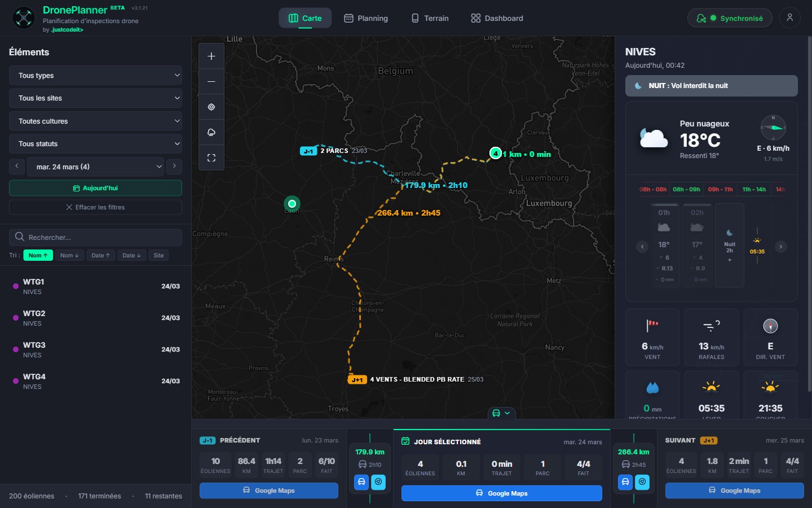Expand the vehicle mode dropdown on map

click(501, 413)
